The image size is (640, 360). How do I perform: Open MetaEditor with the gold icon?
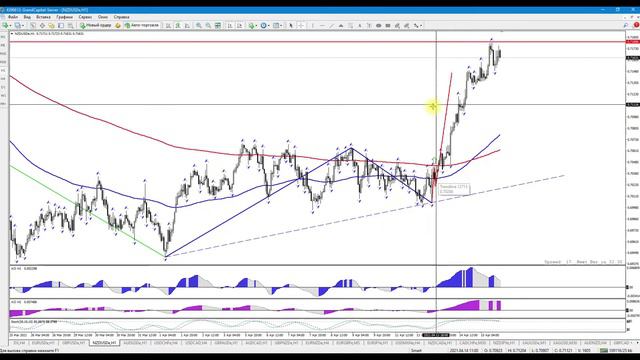pyautogui.click(x=118, y=25)
